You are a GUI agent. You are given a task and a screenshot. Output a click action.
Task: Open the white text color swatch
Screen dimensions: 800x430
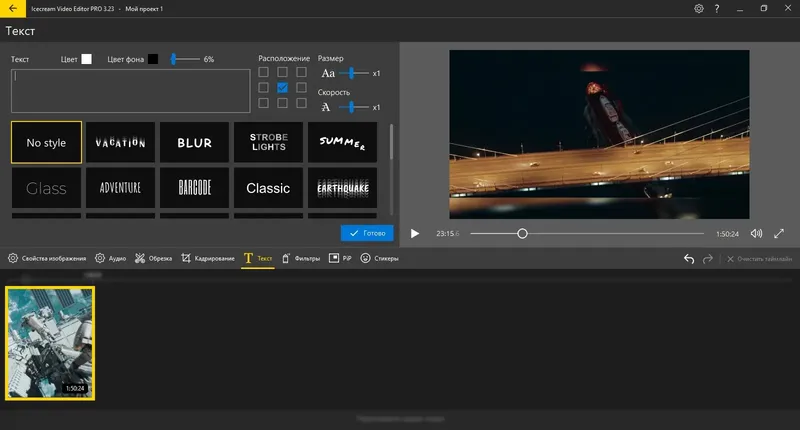86,59
